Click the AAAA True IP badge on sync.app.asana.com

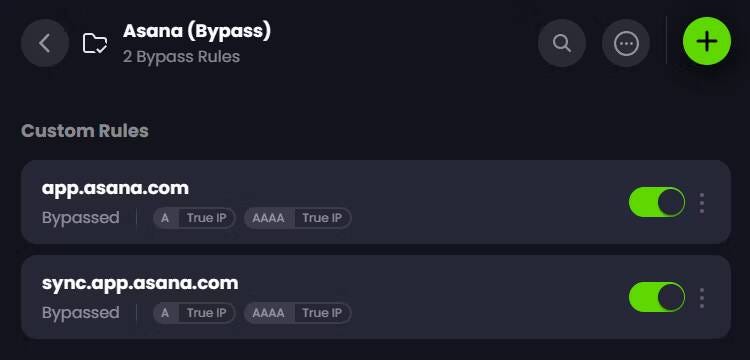click(x=298, y=313)
